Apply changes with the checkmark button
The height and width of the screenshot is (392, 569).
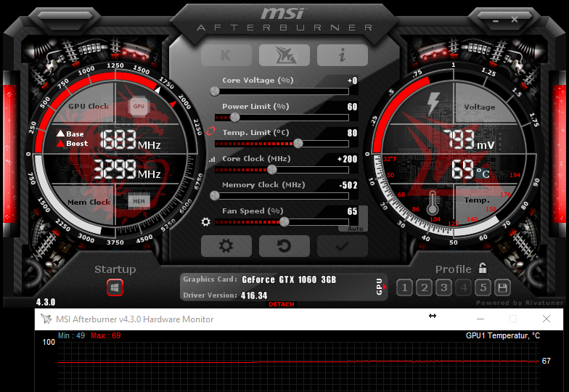point(343,245)
